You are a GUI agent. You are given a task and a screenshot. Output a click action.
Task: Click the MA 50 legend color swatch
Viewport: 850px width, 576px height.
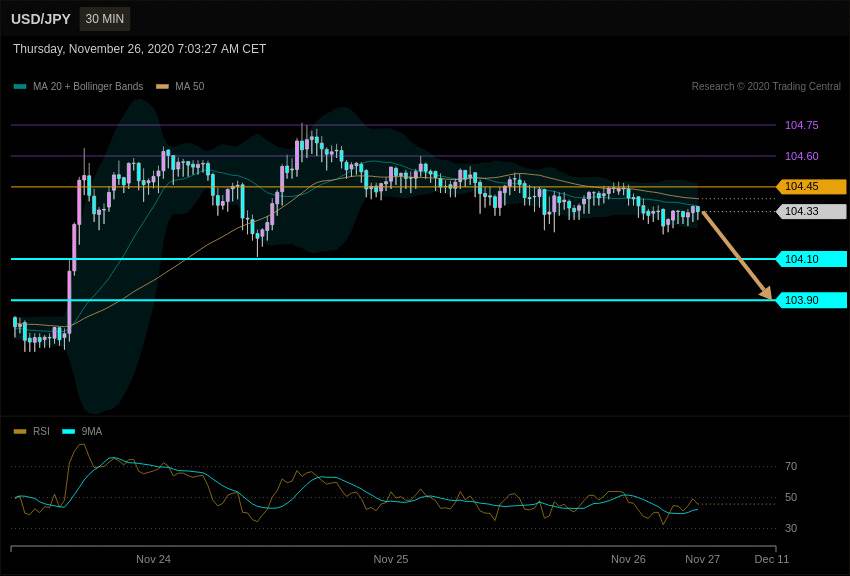[163, 87]
